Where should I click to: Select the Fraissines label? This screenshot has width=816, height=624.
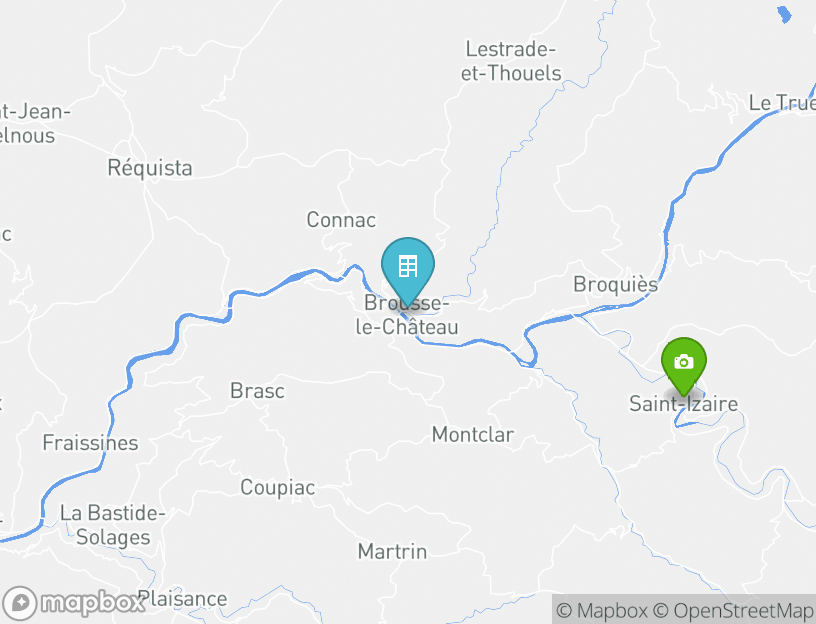[x=90, y=443]
